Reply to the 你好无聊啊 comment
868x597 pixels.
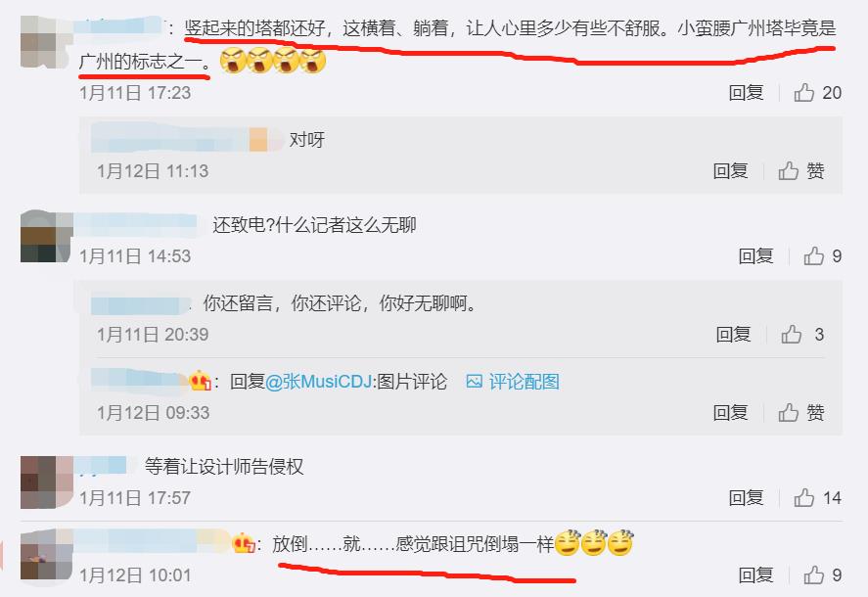pos(733,335)
